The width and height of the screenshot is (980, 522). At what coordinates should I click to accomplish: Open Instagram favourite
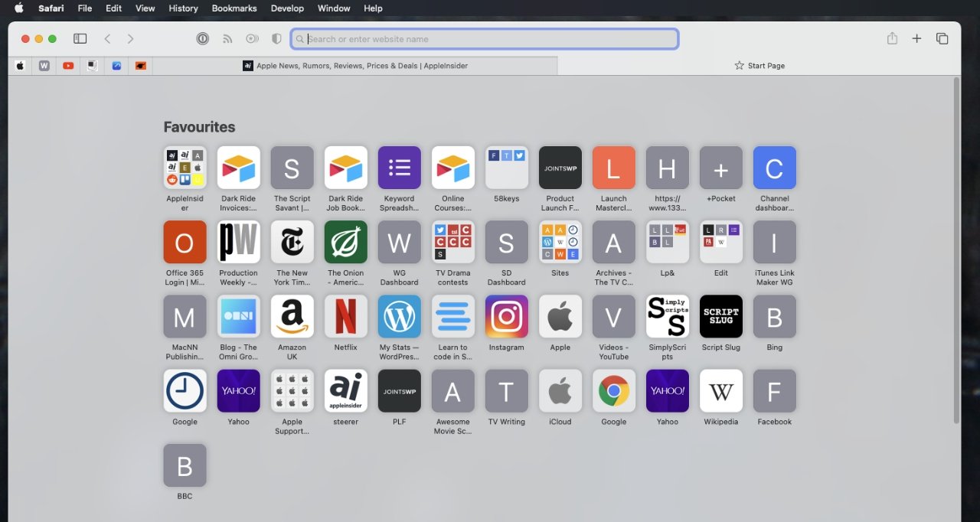tap(506, 316)
